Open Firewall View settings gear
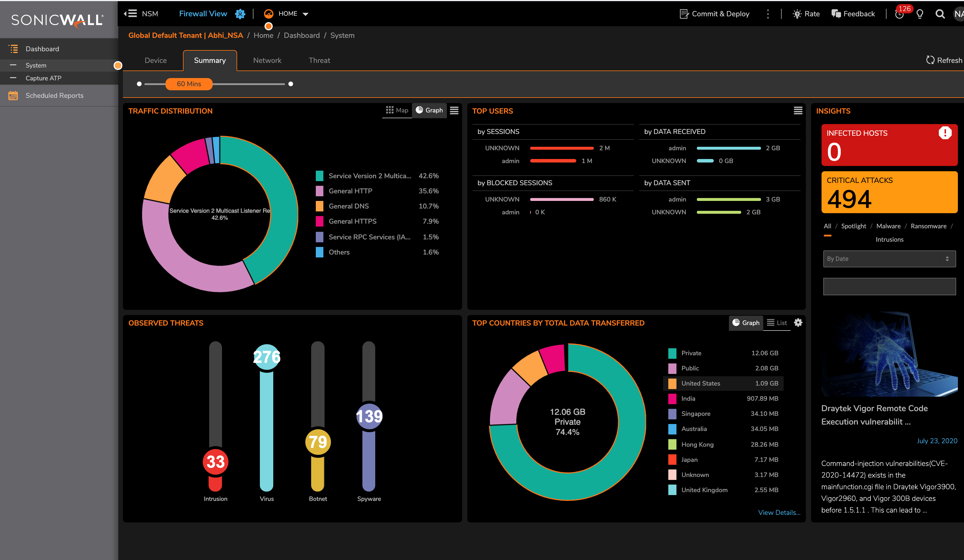The height and width of the screenshot is (560, 964). pyautogui.click(x=240, y=14)
